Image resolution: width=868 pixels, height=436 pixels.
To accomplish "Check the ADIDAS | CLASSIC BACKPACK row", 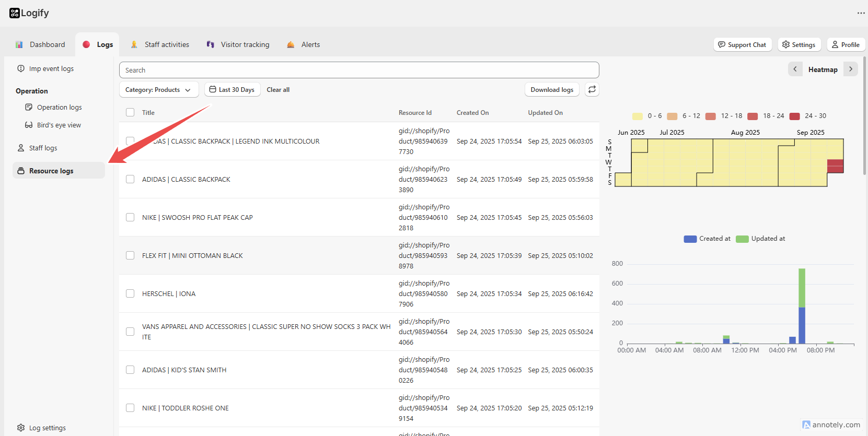I will point(130,179).
